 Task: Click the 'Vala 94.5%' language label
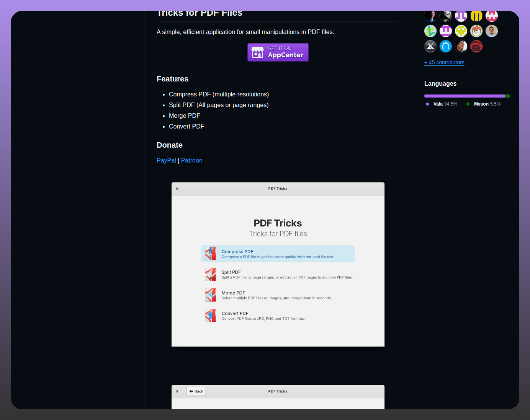tap(445, 104)
